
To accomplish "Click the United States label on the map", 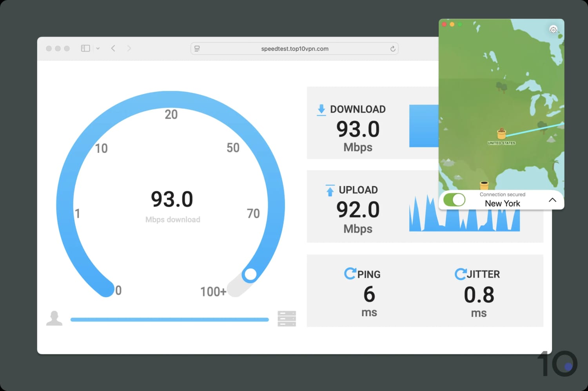I will tap(501, 143).
